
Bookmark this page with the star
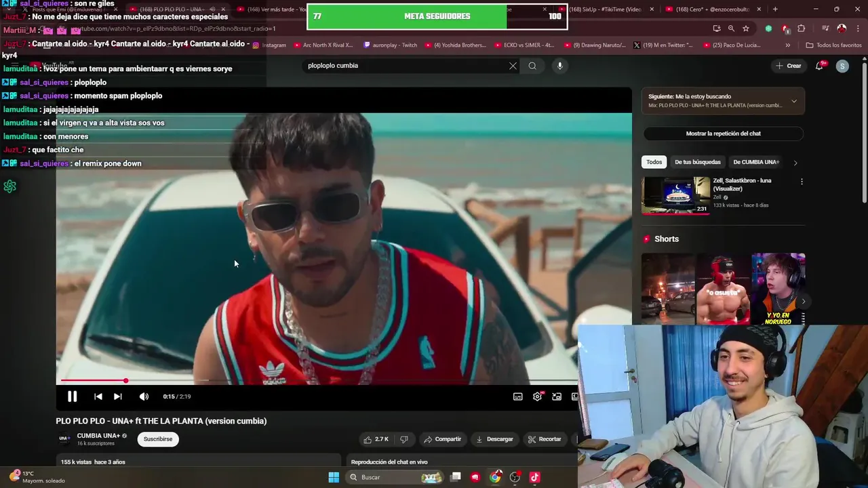tap(746, 28)
